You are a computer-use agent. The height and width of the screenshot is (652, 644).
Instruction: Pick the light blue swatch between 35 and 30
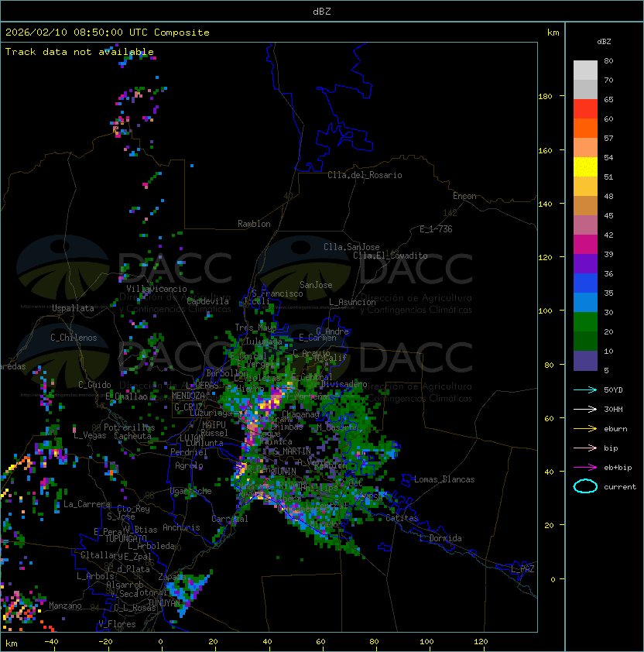tap(585, 302)
